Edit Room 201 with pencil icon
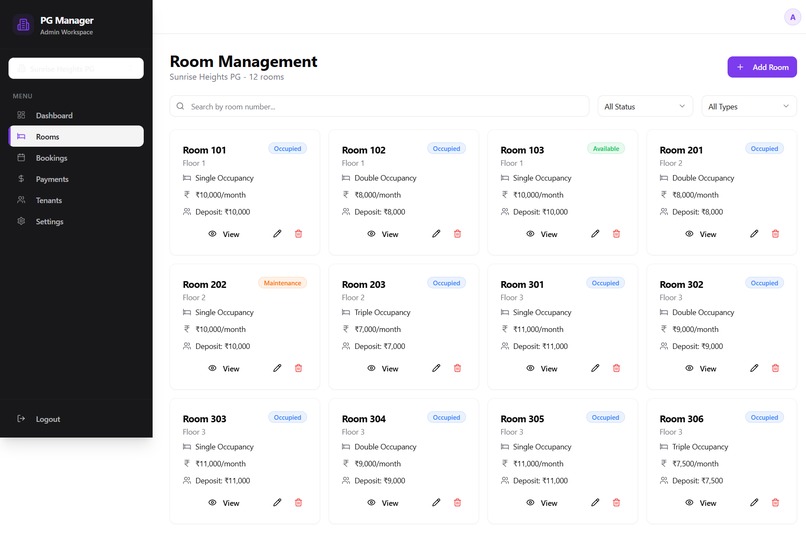This screenshot has height=541, width=806. [754, 233]
